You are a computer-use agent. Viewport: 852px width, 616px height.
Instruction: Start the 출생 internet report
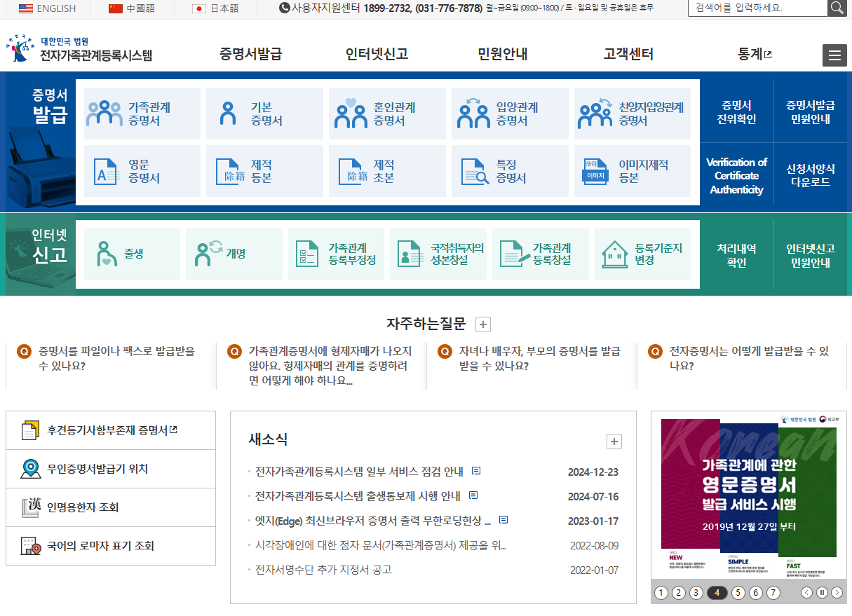[x=132, y=254]
